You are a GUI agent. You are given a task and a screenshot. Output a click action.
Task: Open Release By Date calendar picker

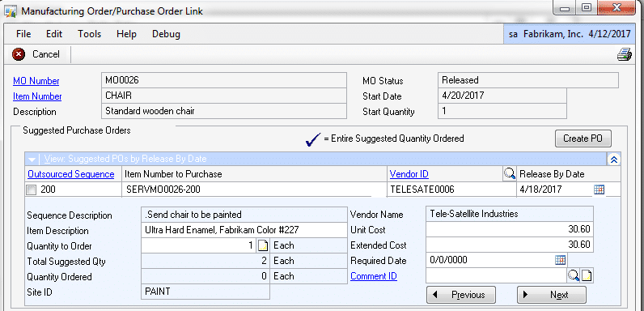click(600, 190)
